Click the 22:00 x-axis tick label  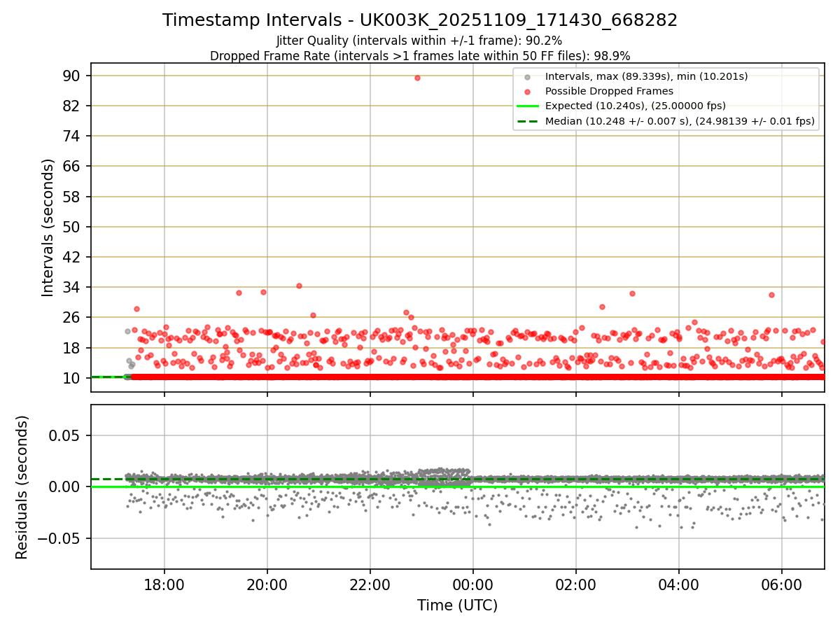370,584
